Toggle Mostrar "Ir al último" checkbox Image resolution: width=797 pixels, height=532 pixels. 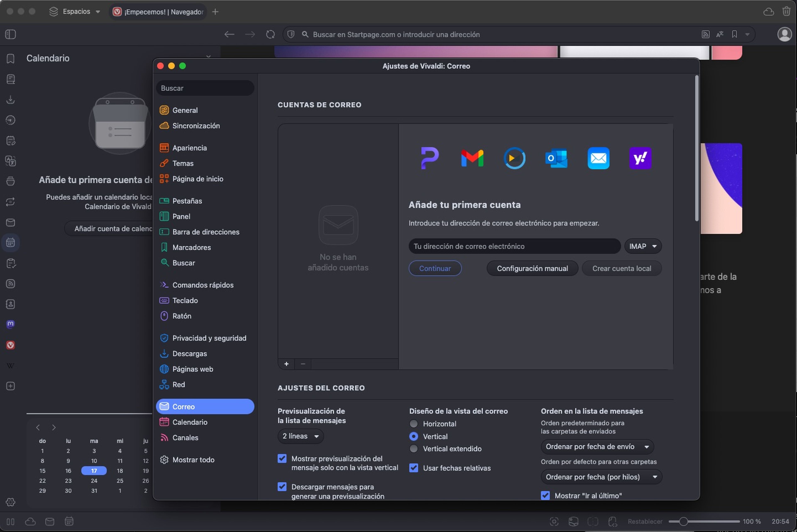click(x=545, y=495)
